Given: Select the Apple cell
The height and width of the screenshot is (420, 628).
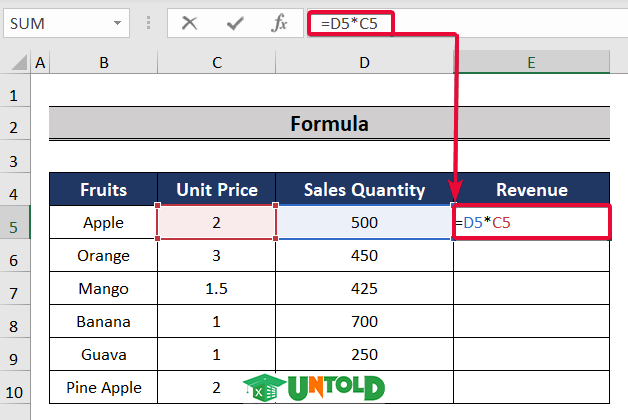Looking at the screenshot, I should [x=103, y=223].
